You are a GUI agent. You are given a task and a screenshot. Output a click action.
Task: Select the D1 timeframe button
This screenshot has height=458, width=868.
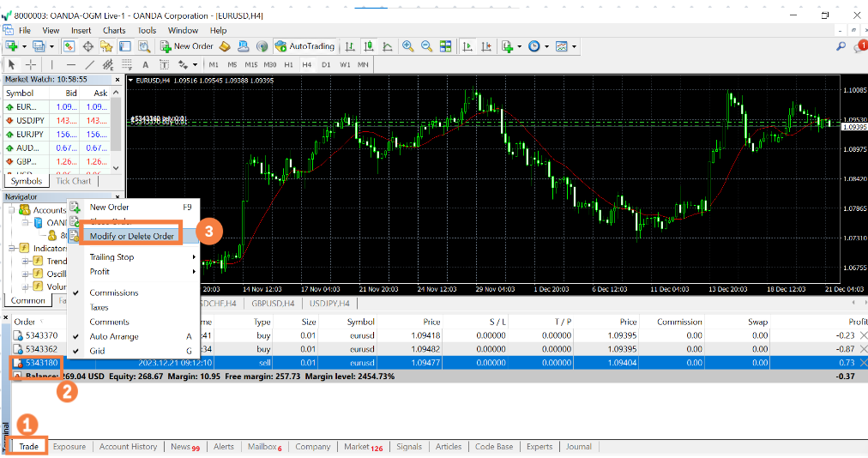coord(326,64)
